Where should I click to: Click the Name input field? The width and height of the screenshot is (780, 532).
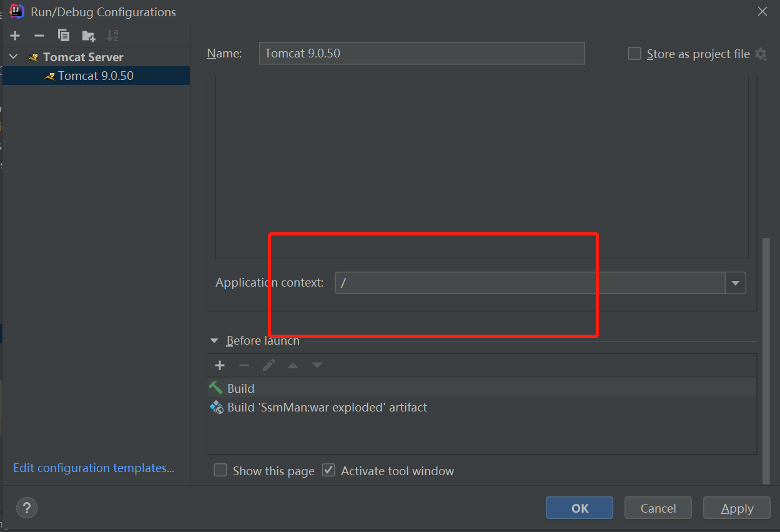(x=422, y=53)
